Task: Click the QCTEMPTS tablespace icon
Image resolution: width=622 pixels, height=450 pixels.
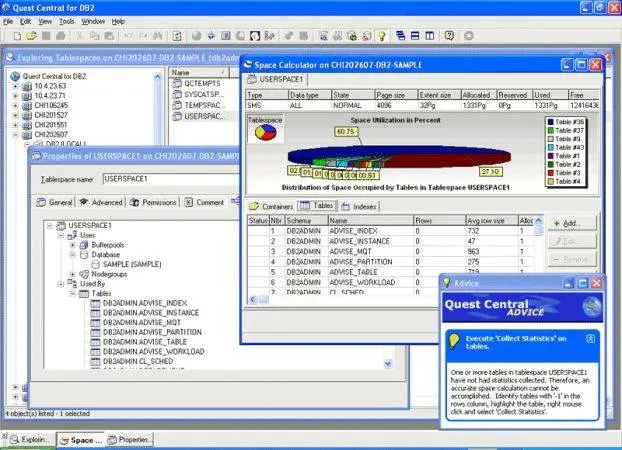Action: [x=177, y=84]
